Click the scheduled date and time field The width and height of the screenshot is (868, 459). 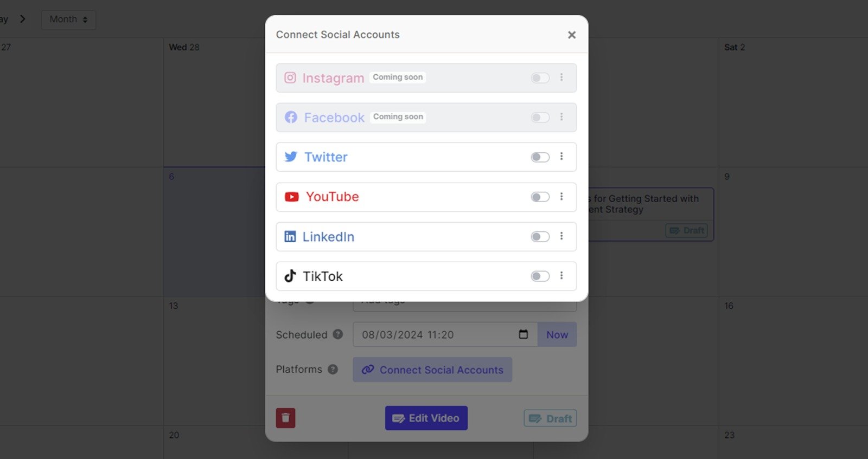[x=434, y=334]
